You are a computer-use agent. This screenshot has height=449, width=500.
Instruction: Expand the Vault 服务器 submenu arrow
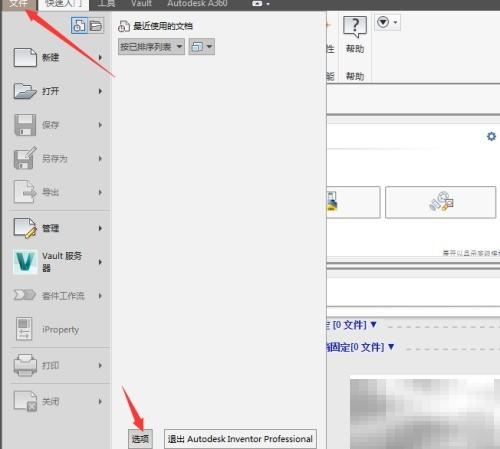pos(100,262)
